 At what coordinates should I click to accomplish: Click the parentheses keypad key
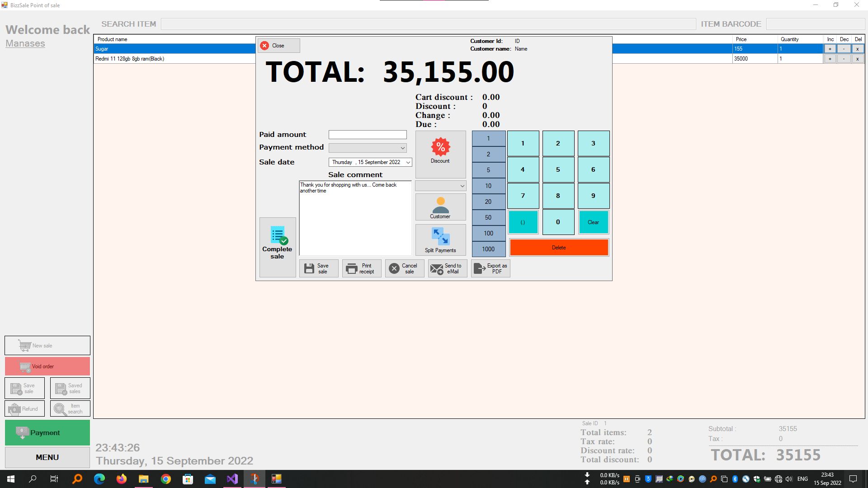pyautogui.click(x=523, y=222)
